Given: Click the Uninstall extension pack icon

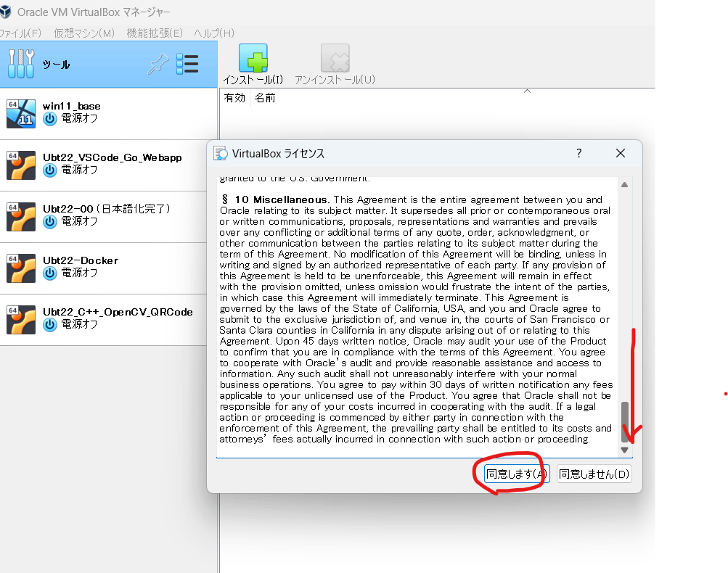Looking at the screenshot, I should tap(335, 58).
